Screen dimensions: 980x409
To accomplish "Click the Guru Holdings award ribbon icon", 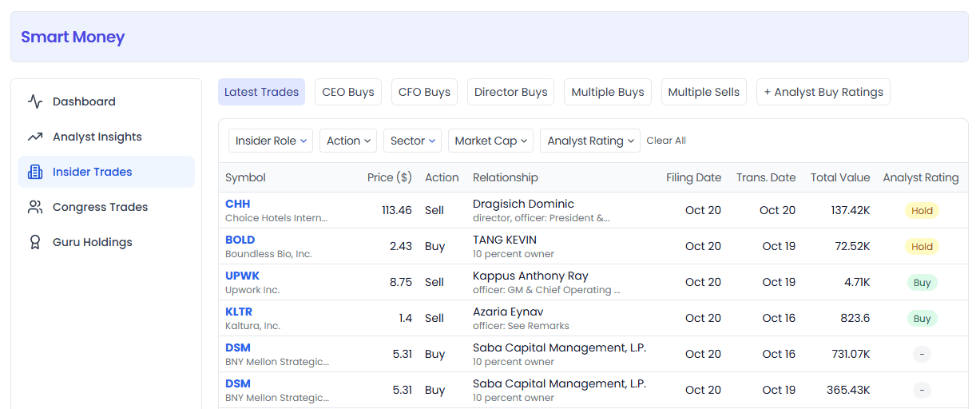I will pos(35,242).
